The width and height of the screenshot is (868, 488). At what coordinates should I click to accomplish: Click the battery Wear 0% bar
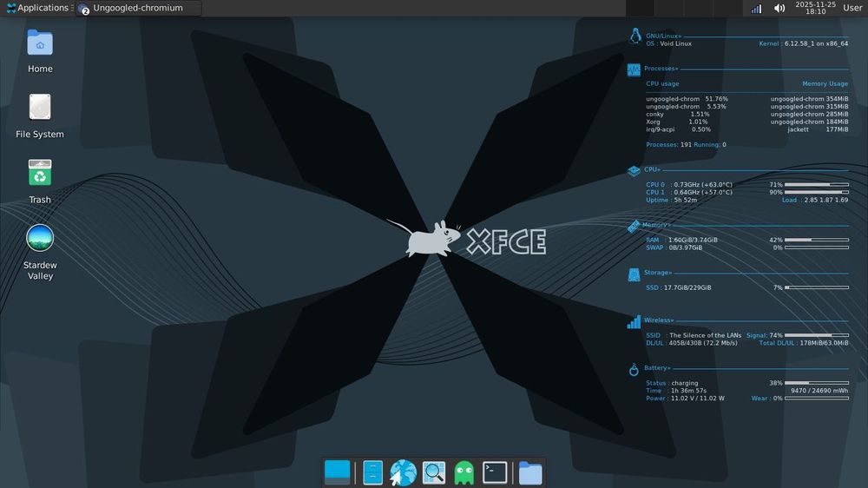click(817, 399)
